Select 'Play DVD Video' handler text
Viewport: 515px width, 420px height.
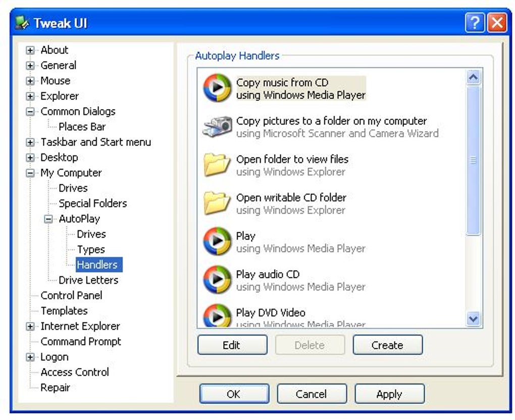pos(271,312)
